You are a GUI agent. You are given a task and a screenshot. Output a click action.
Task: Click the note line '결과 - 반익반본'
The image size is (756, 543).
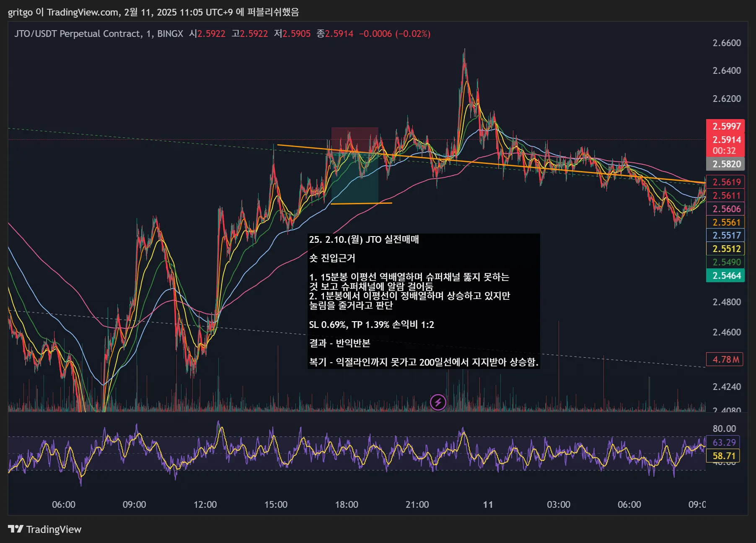point(340,343)
